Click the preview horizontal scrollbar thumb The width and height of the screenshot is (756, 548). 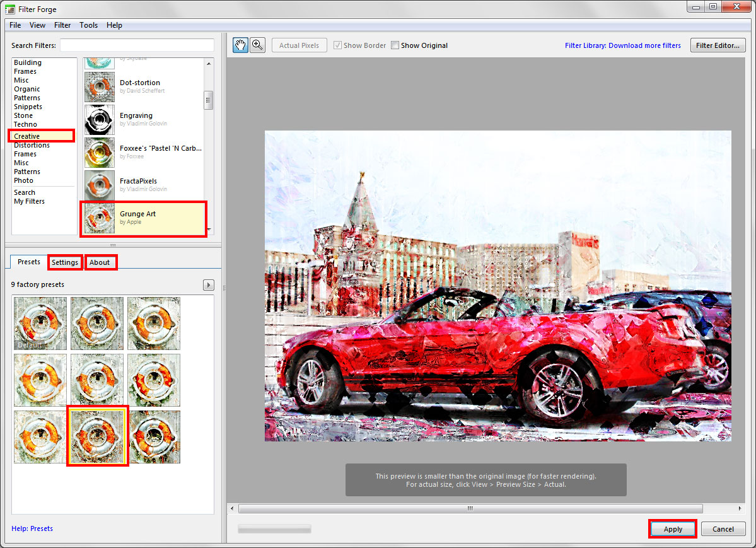click(470, 508)
